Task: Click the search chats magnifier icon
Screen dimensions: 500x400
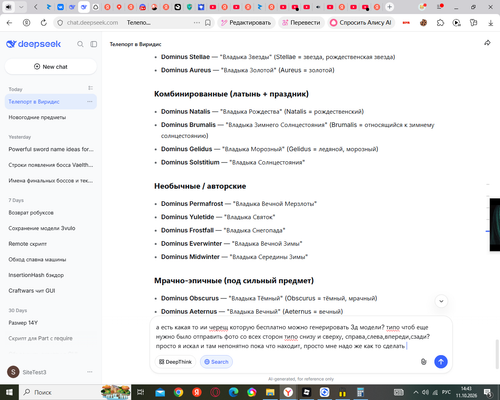Action: tap(80, 44)
